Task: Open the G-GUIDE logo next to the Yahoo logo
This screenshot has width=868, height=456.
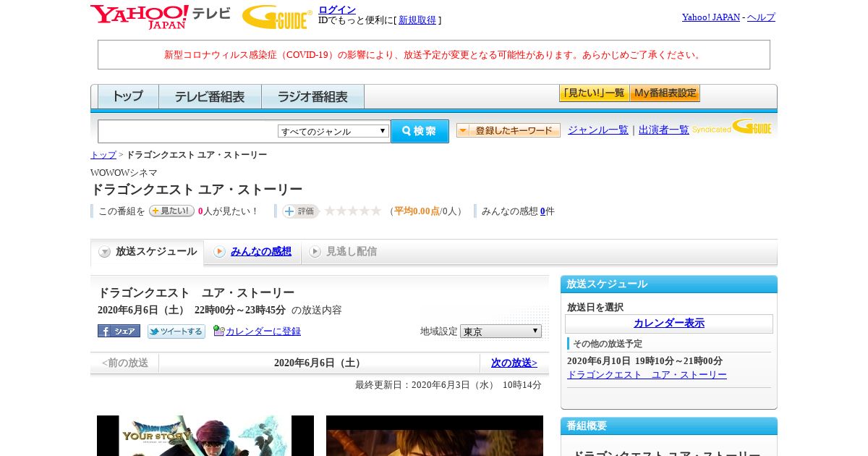Action: (x=277, y=17)
